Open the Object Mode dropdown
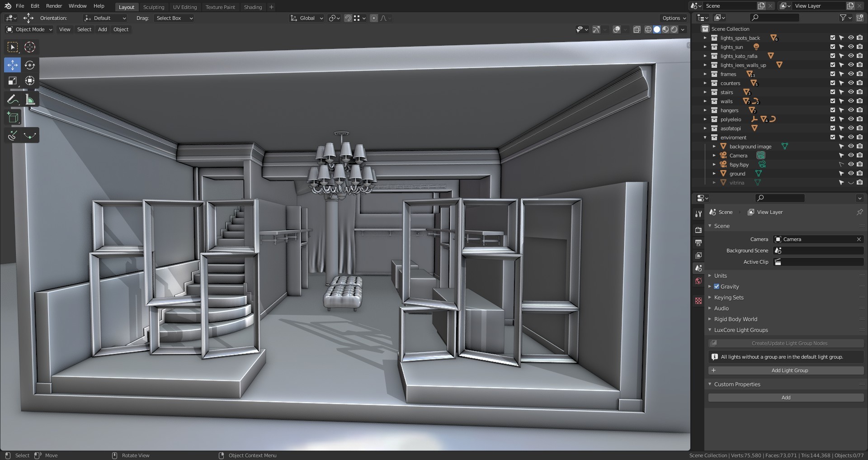Screen dimensions: 868x460 click(29, 29)
